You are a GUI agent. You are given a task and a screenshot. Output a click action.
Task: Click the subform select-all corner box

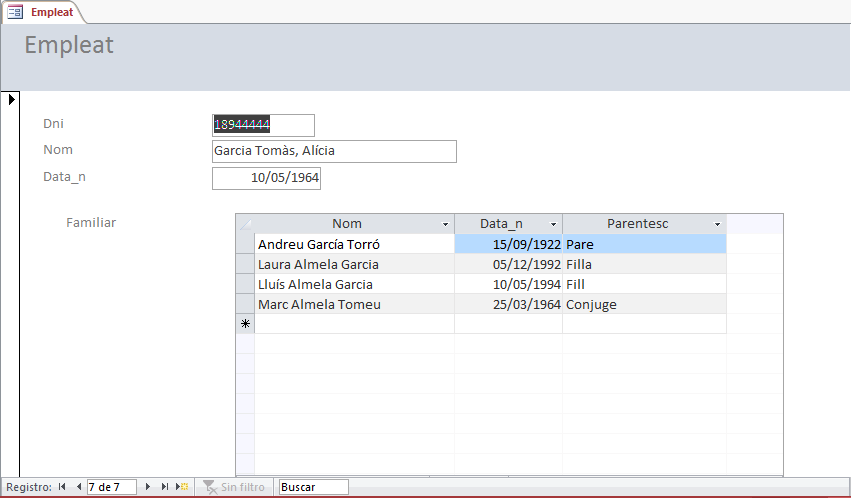point(245,224)
